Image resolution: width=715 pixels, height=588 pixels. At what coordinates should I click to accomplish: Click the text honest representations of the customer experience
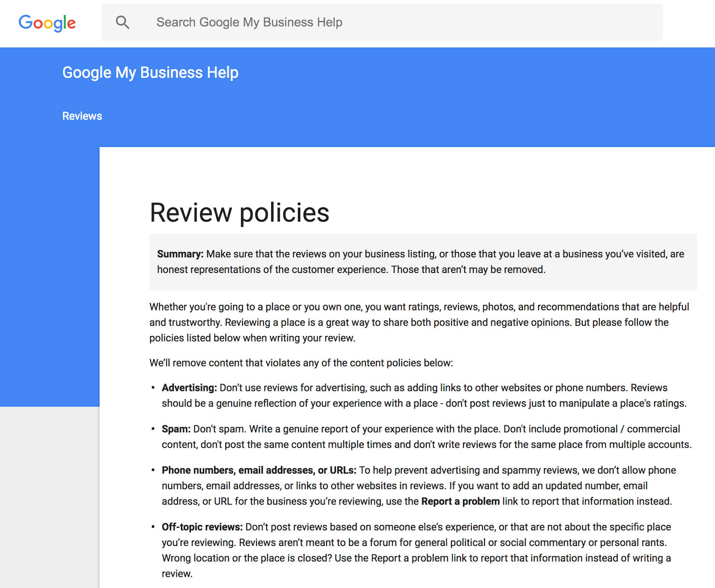point(273,269)
